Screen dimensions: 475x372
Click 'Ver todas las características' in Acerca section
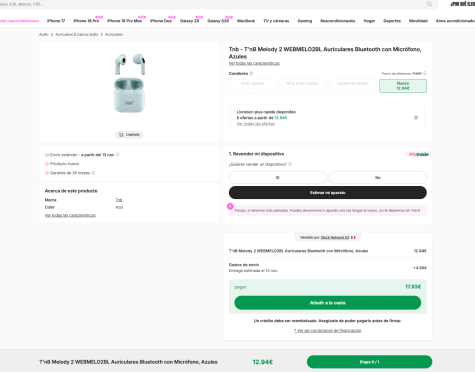click(70, 215)
